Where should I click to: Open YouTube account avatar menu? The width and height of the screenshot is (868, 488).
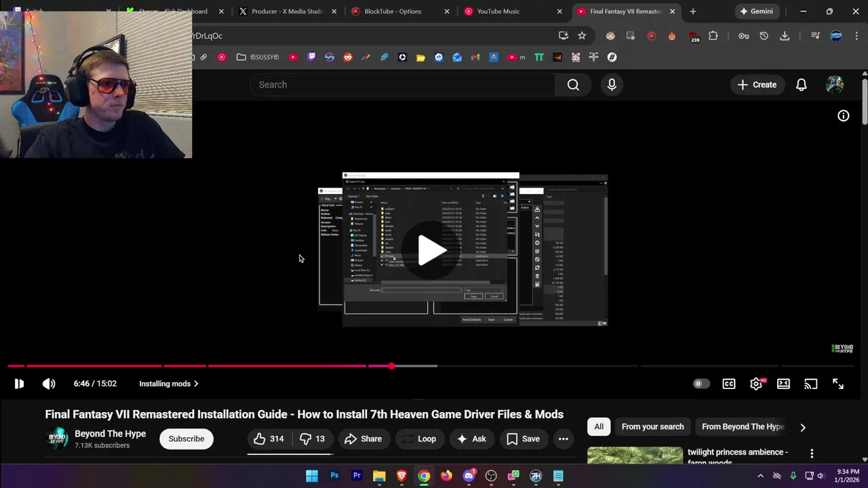[835, 85]
